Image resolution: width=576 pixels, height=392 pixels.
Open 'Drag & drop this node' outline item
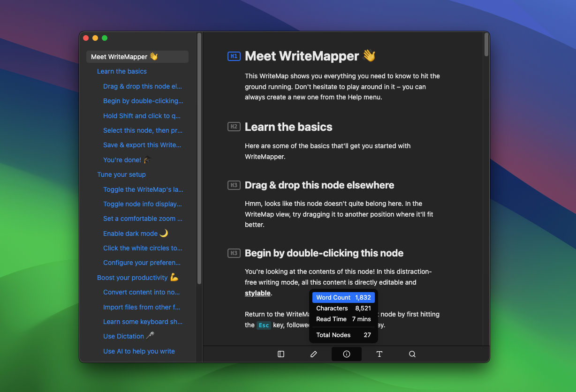(x=143, y=86)
